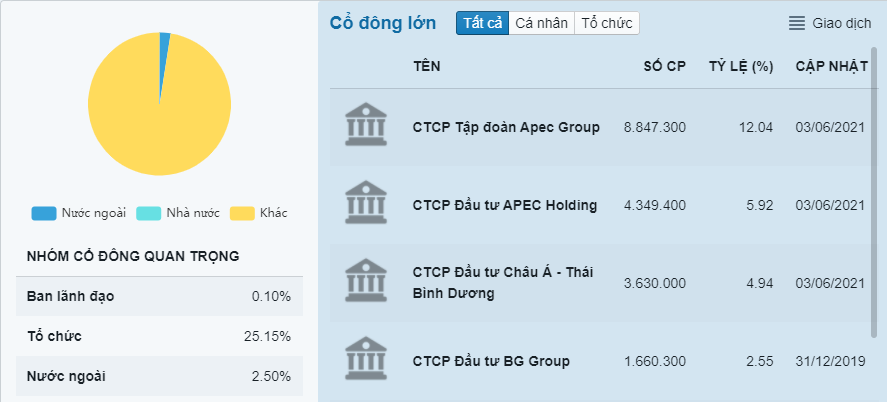Open CTCP Đầu tư BG Group link

tap(491, 361)
